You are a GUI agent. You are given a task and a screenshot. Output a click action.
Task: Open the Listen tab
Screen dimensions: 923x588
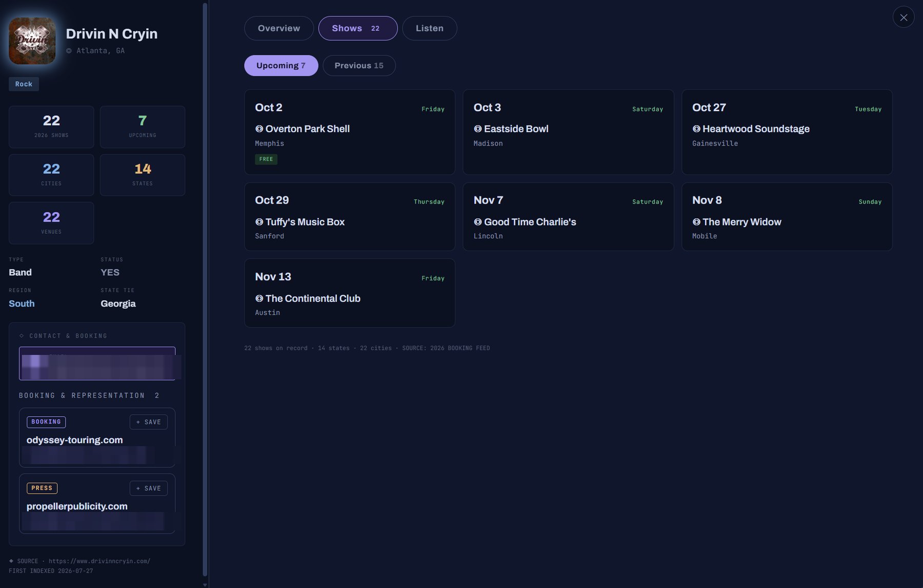[x=430, y=28]
